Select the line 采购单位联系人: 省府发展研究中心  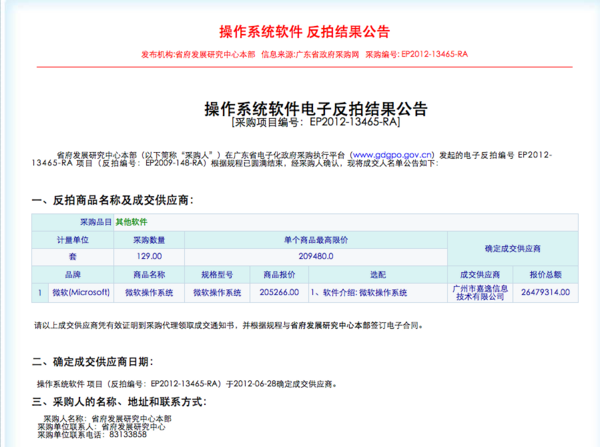click(x=101, y=427)
